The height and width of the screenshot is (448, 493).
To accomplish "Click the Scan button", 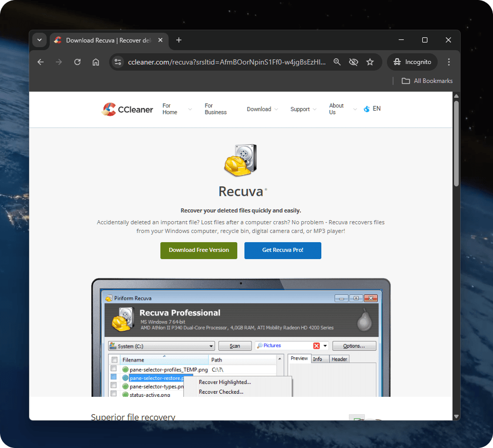I will (235, 346).
